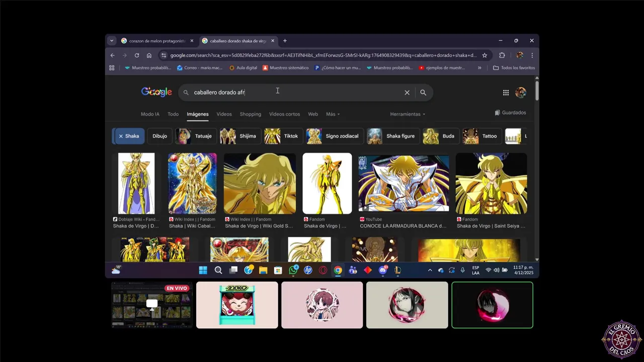644x362 pixels.
Task: Switch to the Modo IA tab
Action: (150, 114)
